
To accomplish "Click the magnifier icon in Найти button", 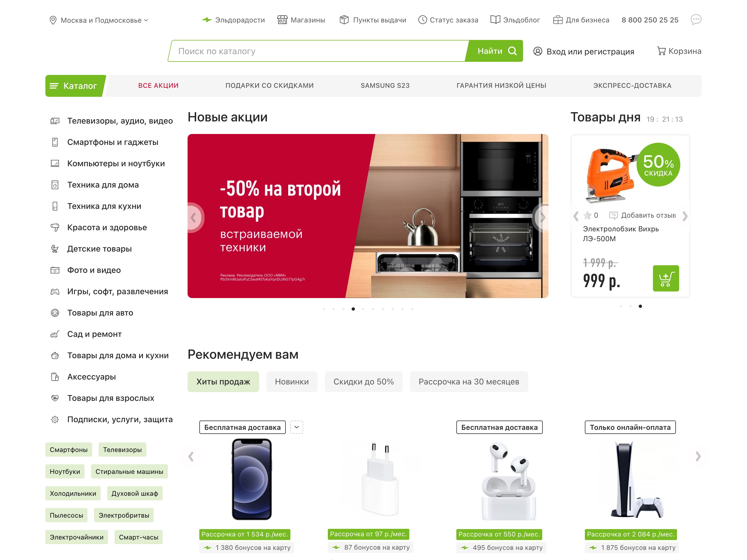I will [x=512, y=51].
